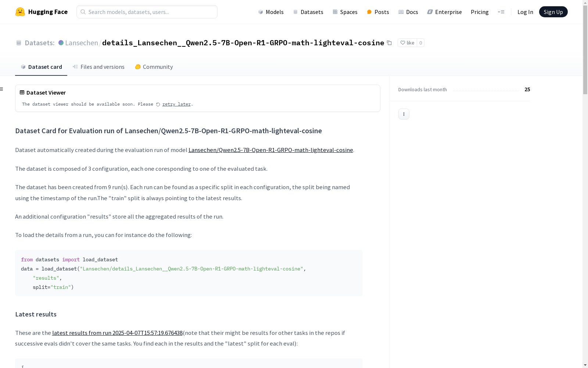This screenshot has height=368, width=588.
Task: Click the dataset title details_Lansechen__Qwen2.5-7B
Action: (x=243, y=43)
